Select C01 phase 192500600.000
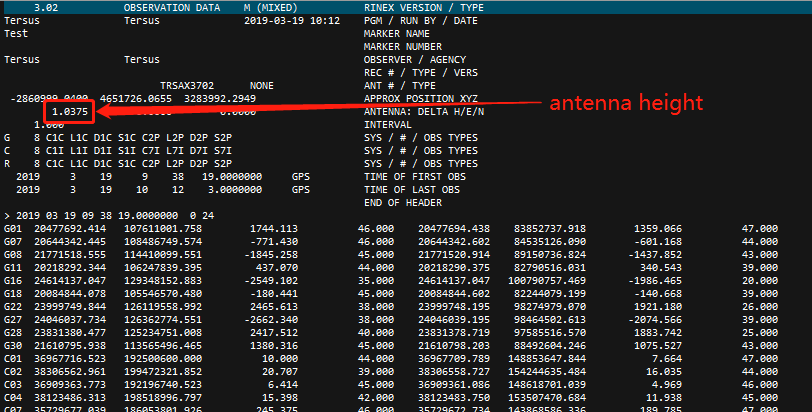This screenshot has height=412, width=812. [x=163, y=358]
